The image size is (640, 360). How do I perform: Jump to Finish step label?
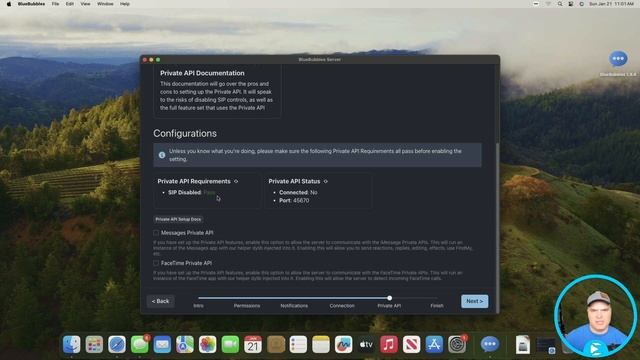(437, 306)
